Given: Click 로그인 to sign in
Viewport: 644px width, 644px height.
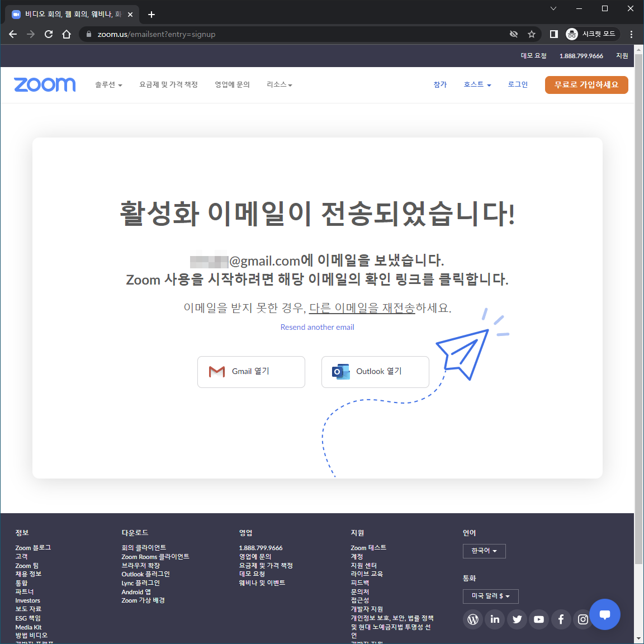Looking at the screenshot, I should [x=518, y=84].
